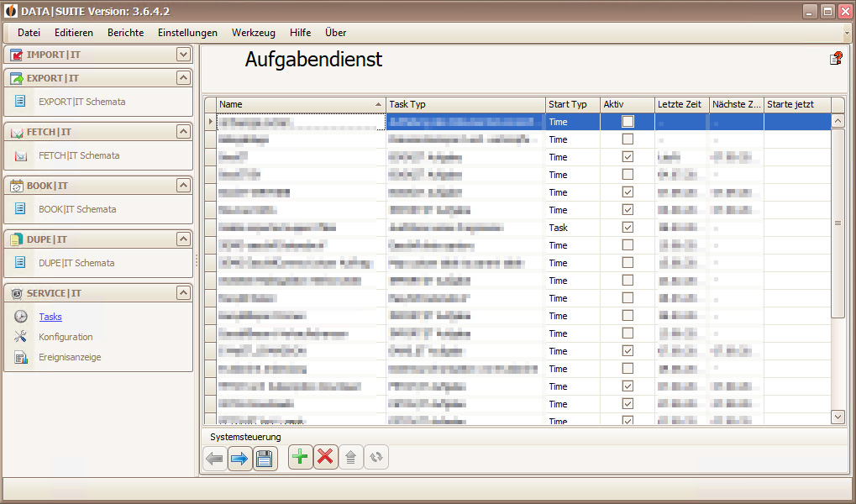Open DUPE|IT Schemata
Image resolution: width=856 pixels, height=504 pixels.
coord(76,263)
